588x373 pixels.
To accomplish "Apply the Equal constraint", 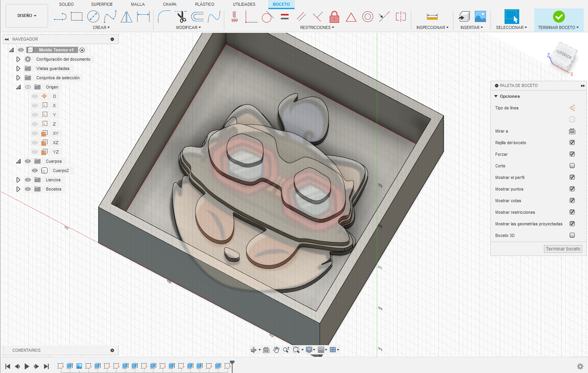I will pos(285,16).
